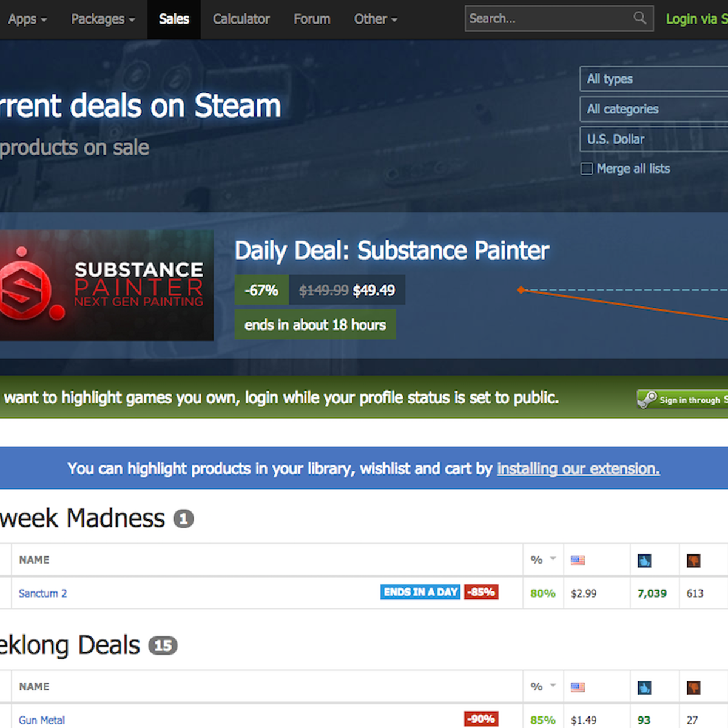This screenshot has height=728, width=728.
Task: Click the orange price history chart point
Action: (x=521, y=290)
